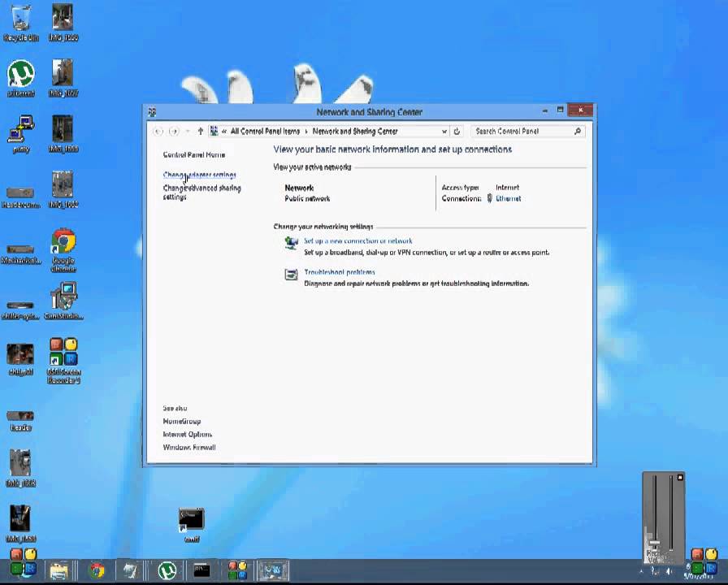
Task: Click the All Control Panel Items breadcrumb
Action: (x=265, y=132)
